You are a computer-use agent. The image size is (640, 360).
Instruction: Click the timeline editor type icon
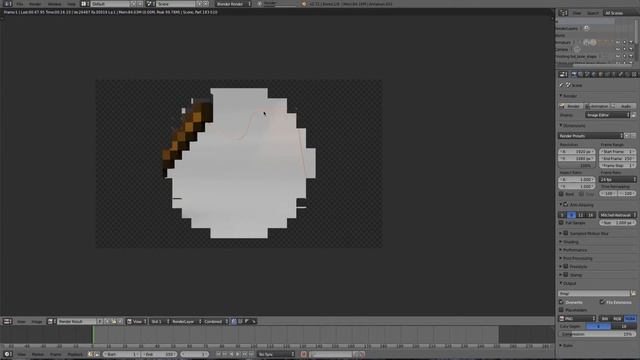7,354
